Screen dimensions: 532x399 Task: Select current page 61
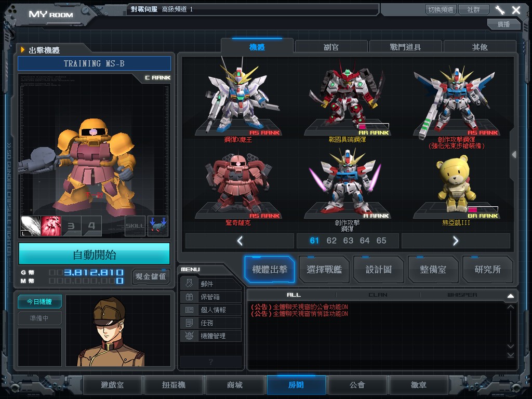314,241
